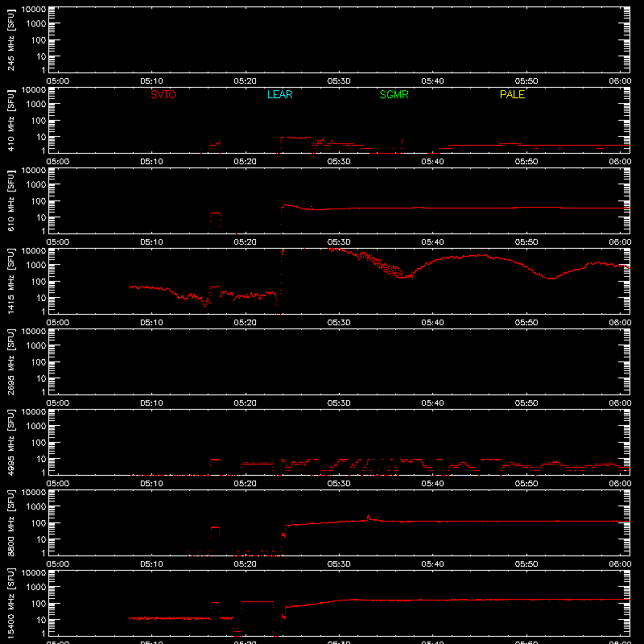Select the 1415 MHz [SFU] axis title
The height and width of the screenshot is (644, 644).
[10, 281]
